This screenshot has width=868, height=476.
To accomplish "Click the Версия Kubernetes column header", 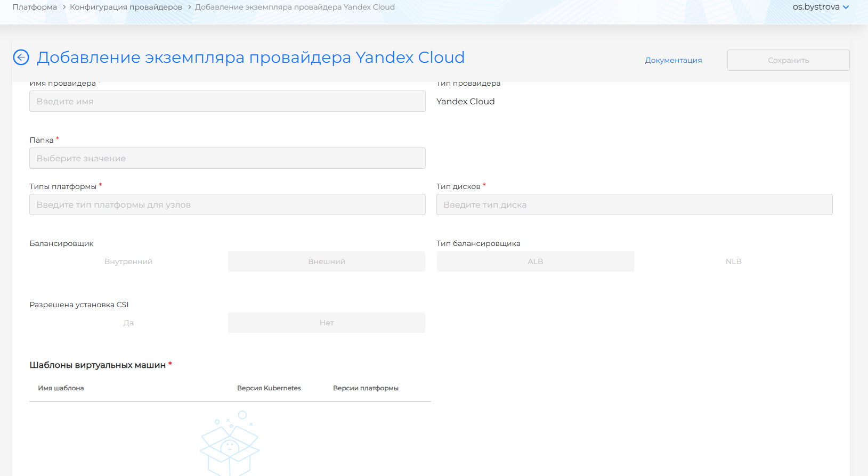I will click(x=269, y=388).
